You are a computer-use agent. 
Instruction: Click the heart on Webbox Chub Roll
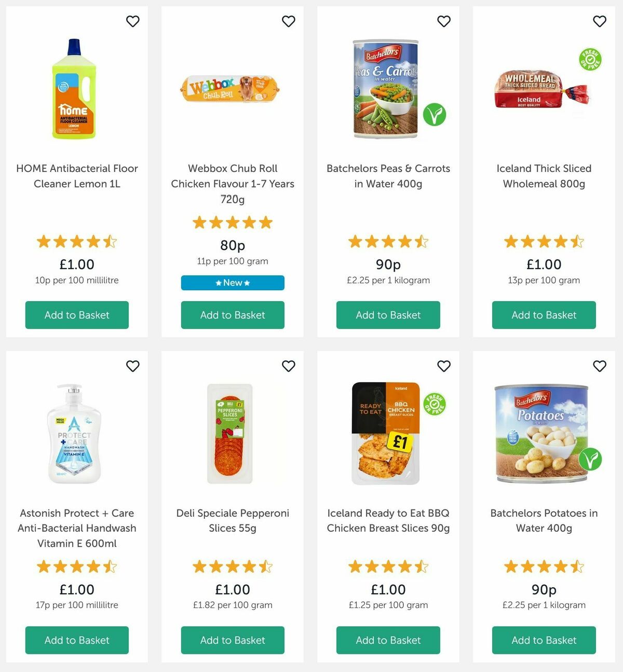(x=288, y=21)
